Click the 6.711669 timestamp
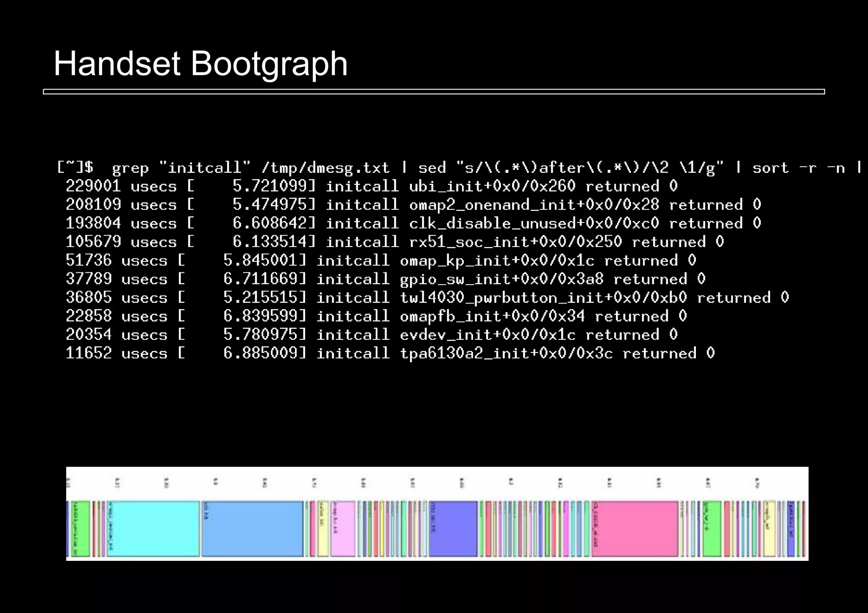Viewport: 868px width, 613px height. click(x=260, y=279)
